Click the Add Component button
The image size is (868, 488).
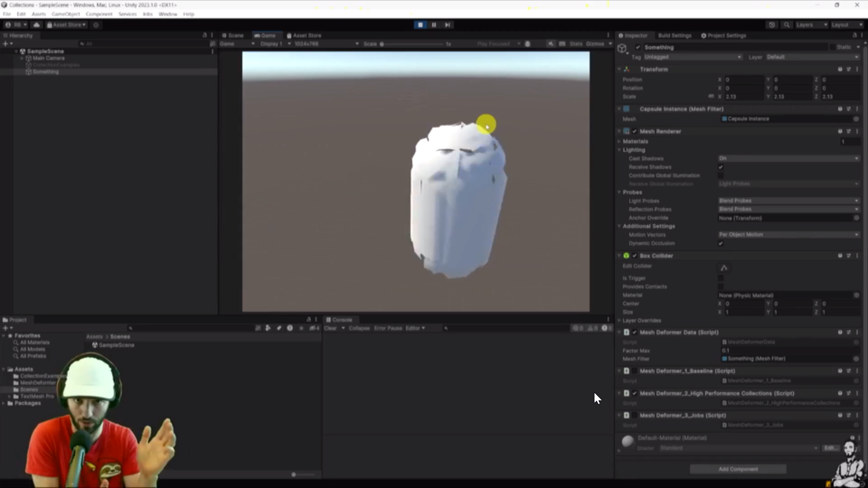point(738,469)
